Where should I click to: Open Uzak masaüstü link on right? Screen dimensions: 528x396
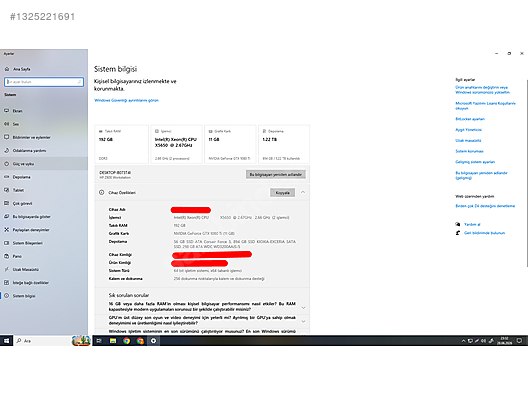coord(468,140)
